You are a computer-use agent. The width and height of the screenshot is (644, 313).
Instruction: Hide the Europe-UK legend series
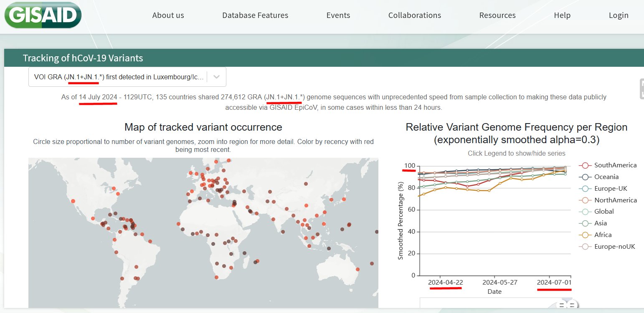point(610,189)
